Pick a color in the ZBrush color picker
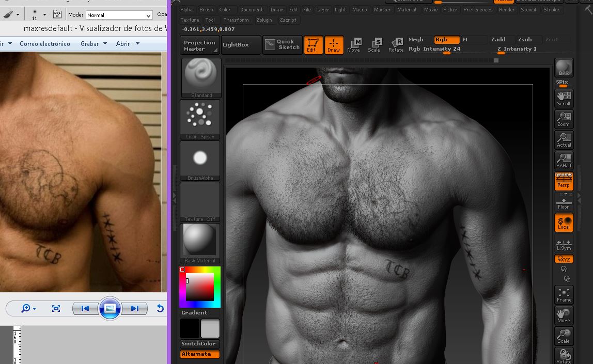Viewport: 593px width, 364px height. click(200, 287)
